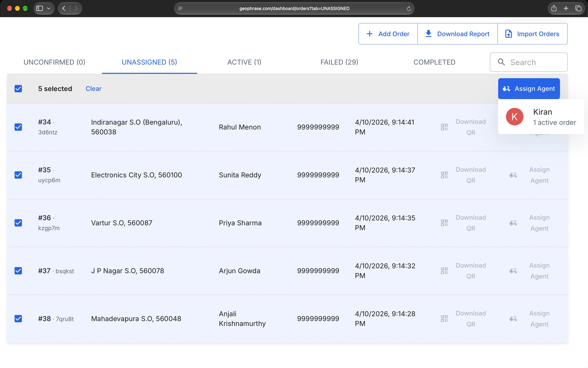Show the Safari tab overview

[x=578, y=8]
